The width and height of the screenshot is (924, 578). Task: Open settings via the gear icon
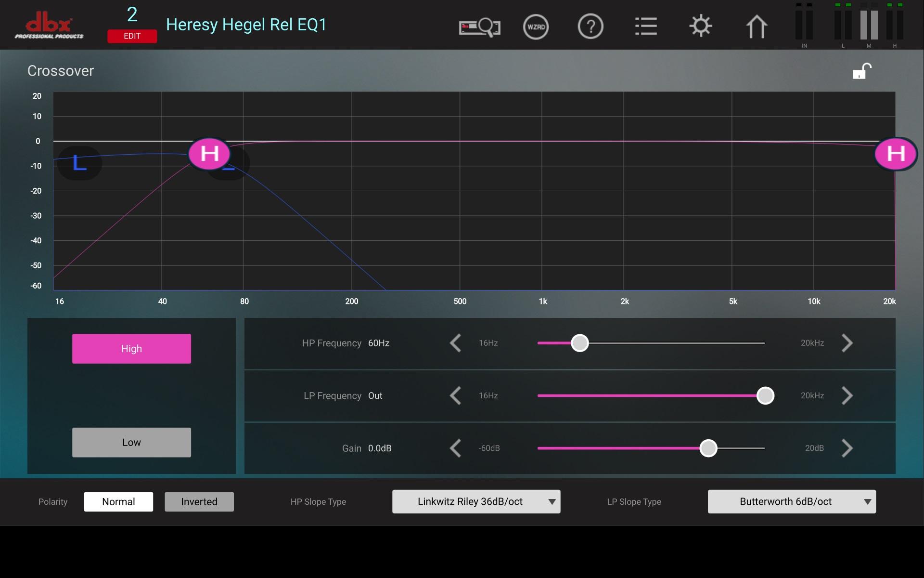pyautogui.click(x=701, y=26)
